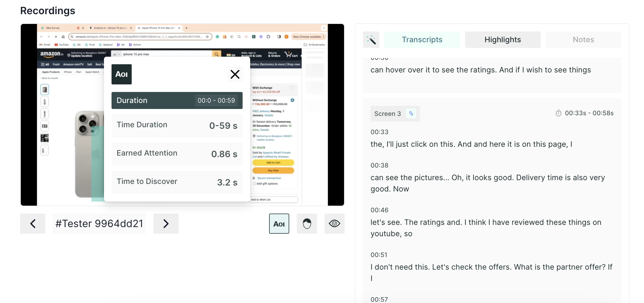The image size is (644, 303).
Task: Click New Chrome available button in recording
Action: (x=308, y=37)
